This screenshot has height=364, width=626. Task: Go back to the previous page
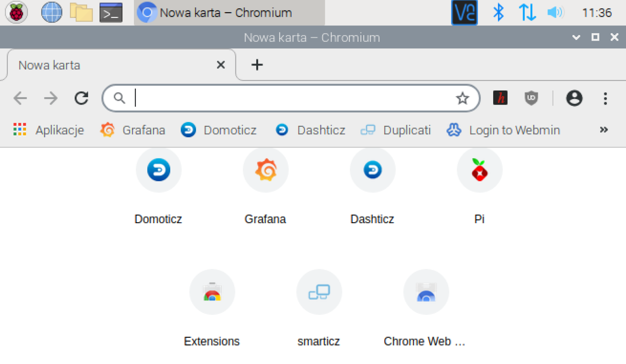coord(20,98)
